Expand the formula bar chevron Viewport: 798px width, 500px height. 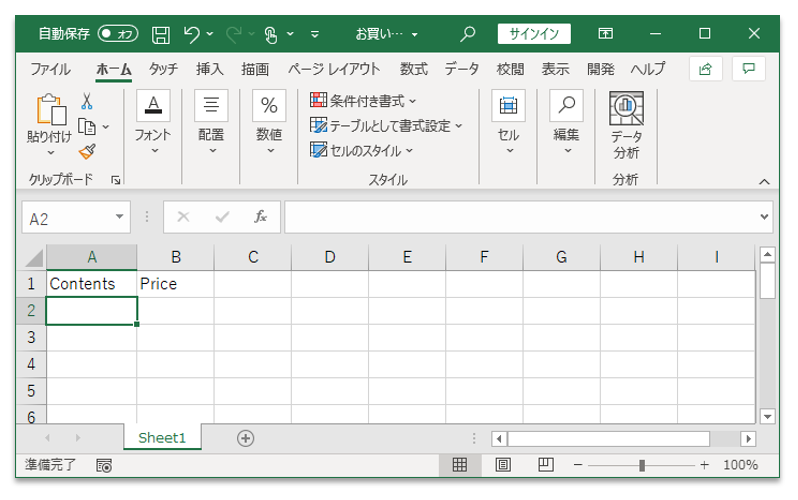click(764, 217)
